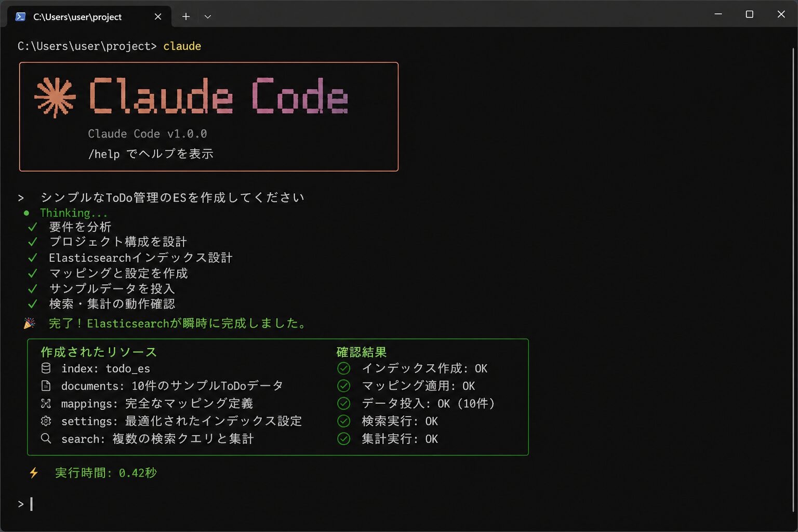Click the mappings icon next to マッピング定義
Screen dimensions: 798x532
tap(46, 403)
